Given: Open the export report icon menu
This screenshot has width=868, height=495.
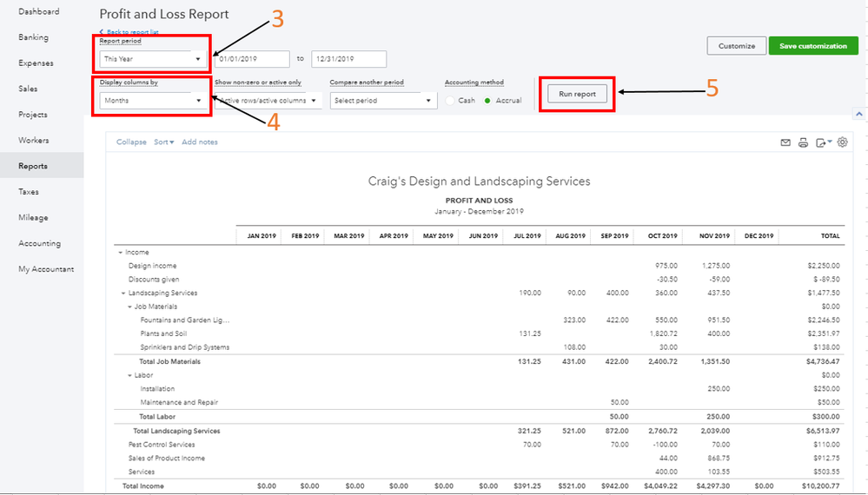Looking at the screenshot, I should click(822, 142).
